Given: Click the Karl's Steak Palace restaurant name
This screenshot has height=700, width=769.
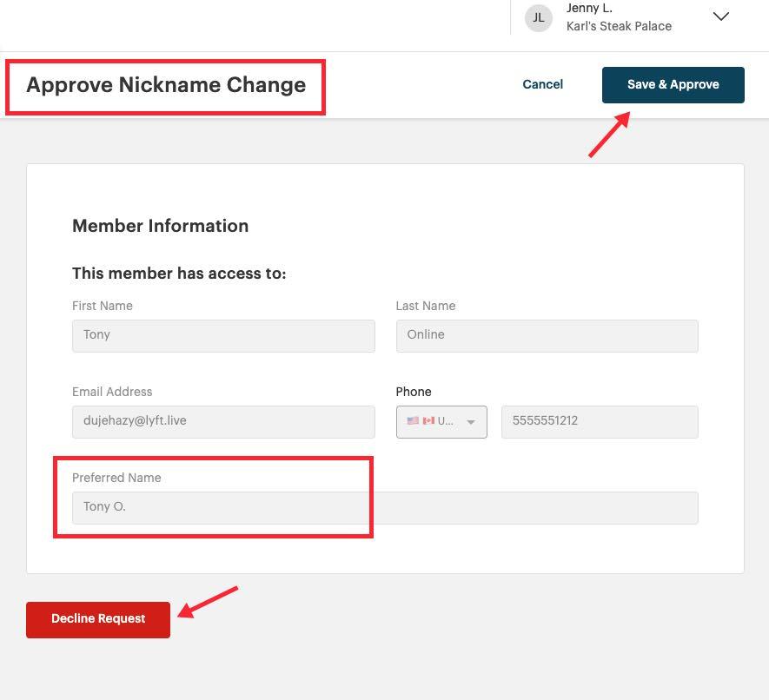Looking at the screenshot, I should [x=619, y=26].
